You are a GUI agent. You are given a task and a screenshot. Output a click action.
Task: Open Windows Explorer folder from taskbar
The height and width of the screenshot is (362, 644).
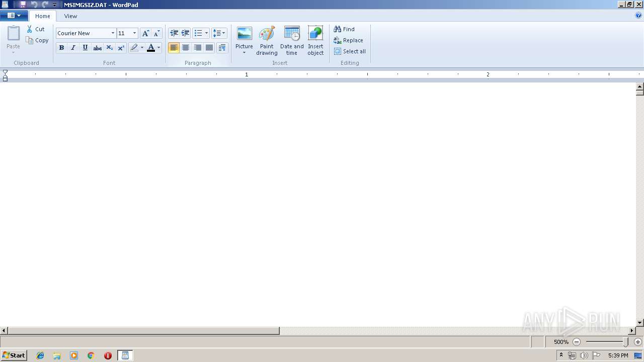[57, 355]
